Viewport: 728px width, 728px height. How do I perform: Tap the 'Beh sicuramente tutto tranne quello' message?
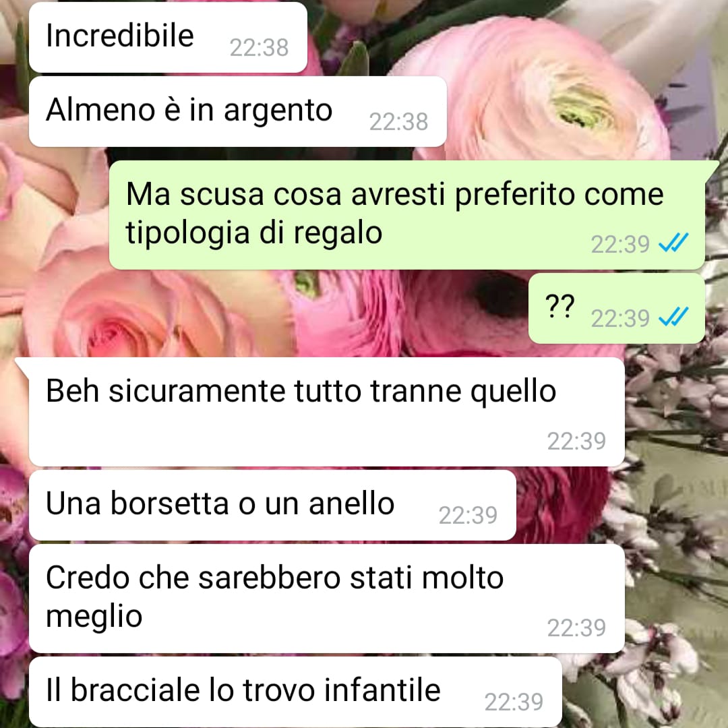point(326,412)
